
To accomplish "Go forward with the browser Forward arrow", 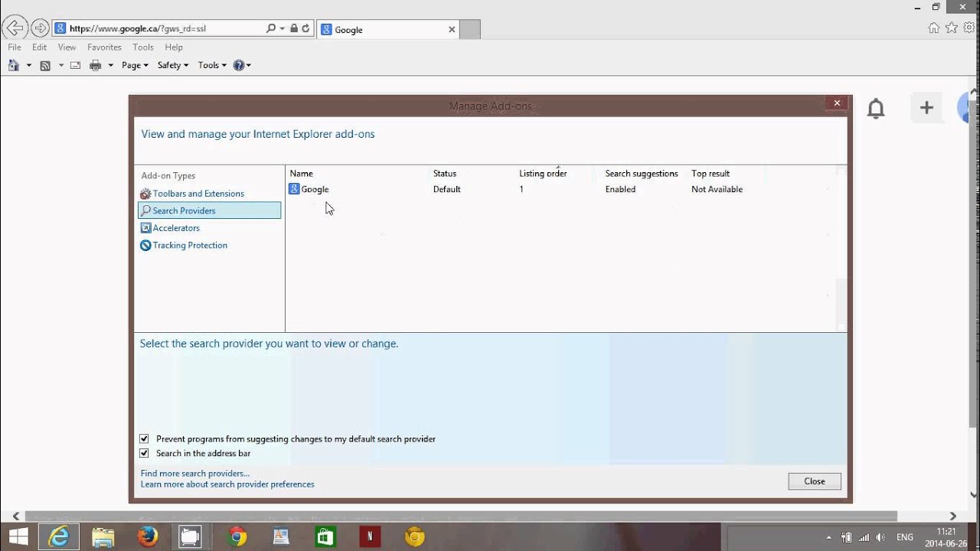I will [40, 28].
